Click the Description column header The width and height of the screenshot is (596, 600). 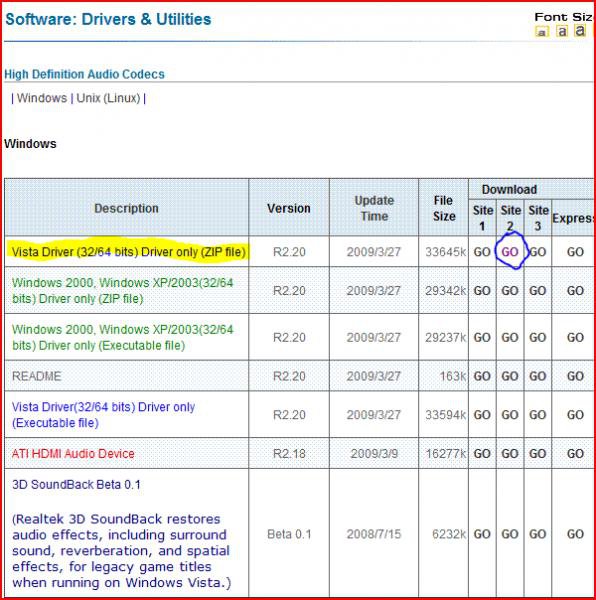(x=126, y=209)
